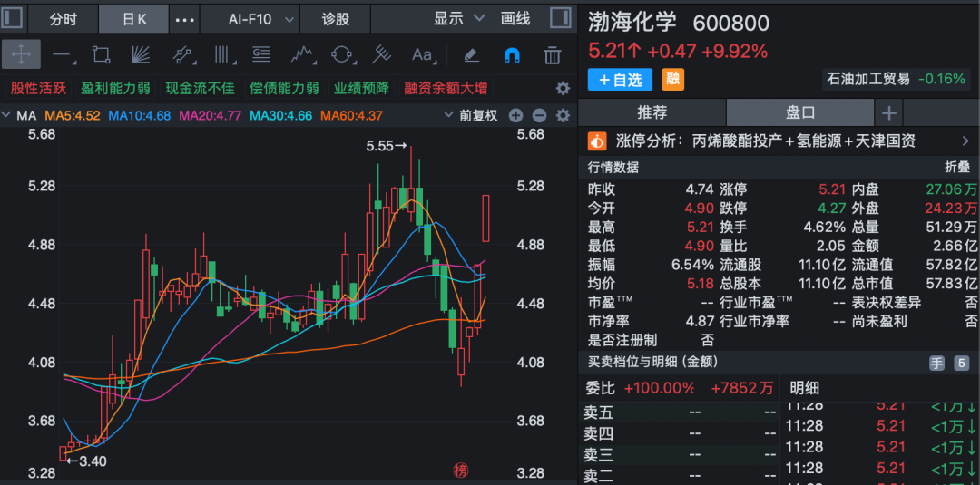Screen dimensions: 980x485
Task: Choose the Aa text annotation tool
Action: tap(422, 54)
